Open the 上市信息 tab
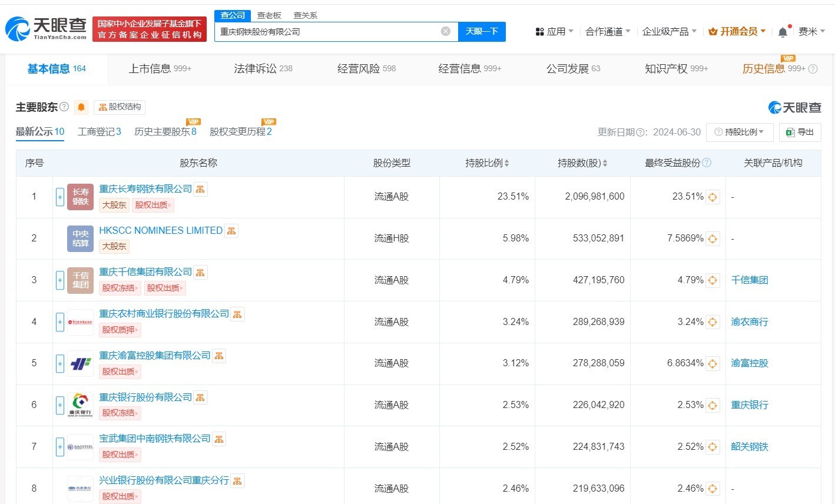 coord(160,69)
